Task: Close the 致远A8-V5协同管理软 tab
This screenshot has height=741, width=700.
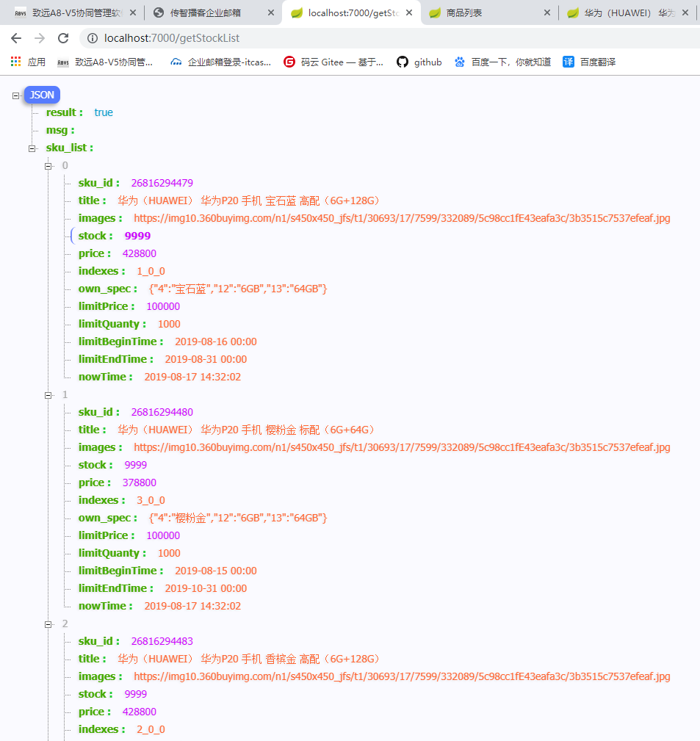Action: click(x=133, y=12)
